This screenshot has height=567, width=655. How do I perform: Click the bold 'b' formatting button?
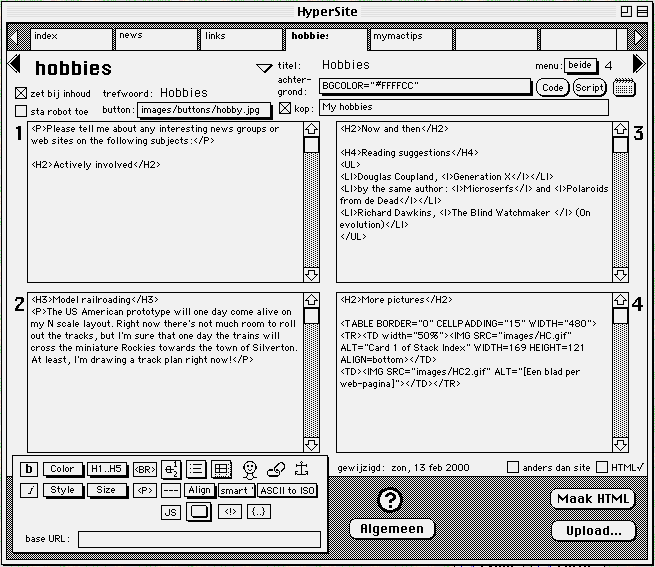click(x=29, y=469)
